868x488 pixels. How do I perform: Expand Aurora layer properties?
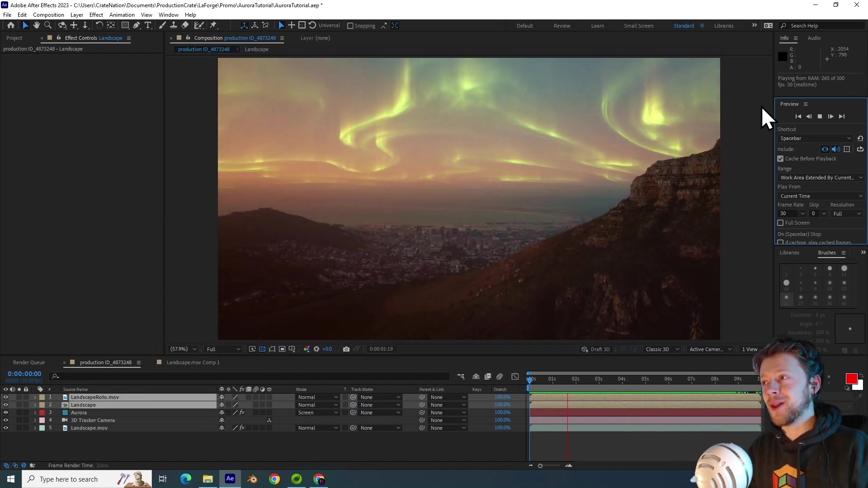33,413
